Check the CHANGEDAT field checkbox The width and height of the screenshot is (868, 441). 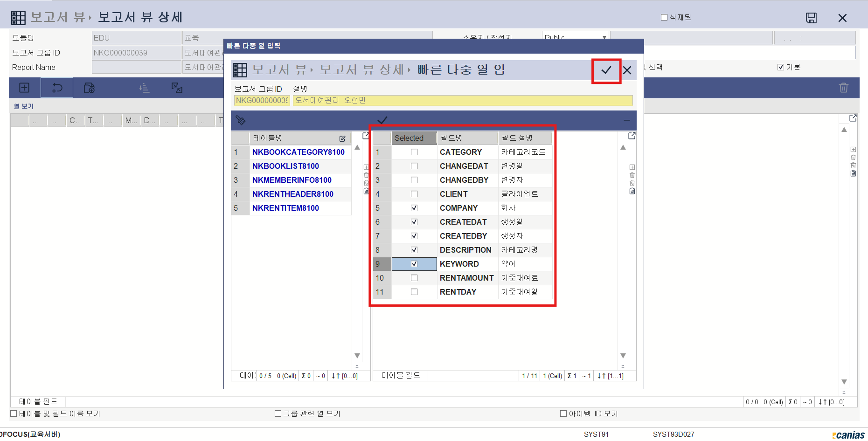tap(414, 166)
